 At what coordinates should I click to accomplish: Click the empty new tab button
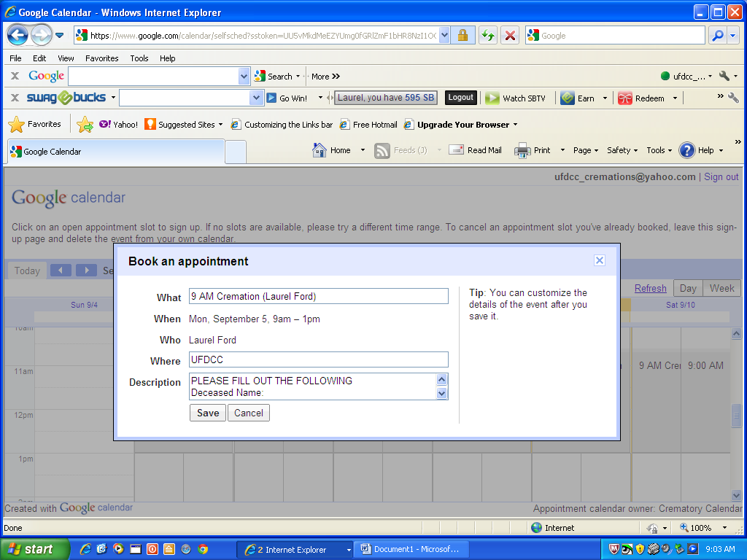tap(236, 152)
